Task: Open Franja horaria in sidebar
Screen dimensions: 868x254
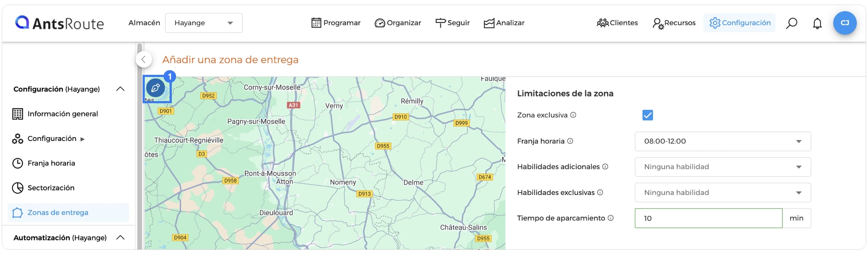Action: point(44,163)
